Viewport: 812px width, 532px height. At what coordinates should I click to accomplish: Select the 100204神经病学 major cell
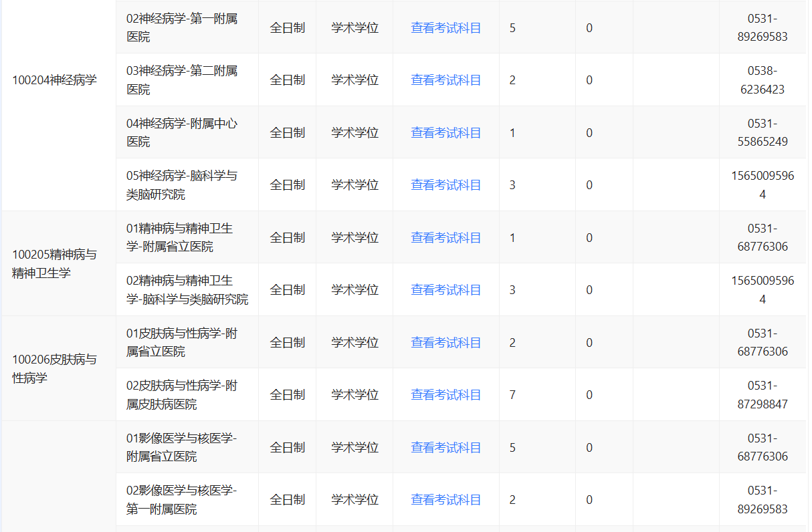(x=54, y=80)
